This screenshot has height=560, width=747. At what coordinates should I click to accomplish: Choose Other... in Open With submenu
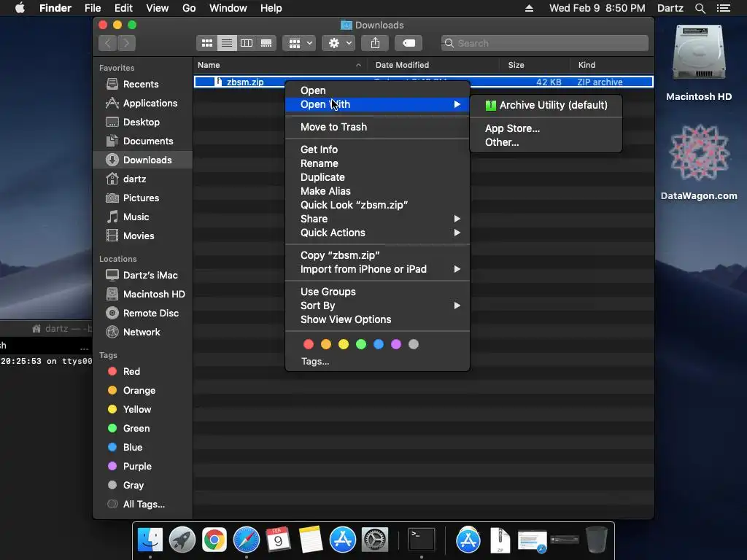546,142
